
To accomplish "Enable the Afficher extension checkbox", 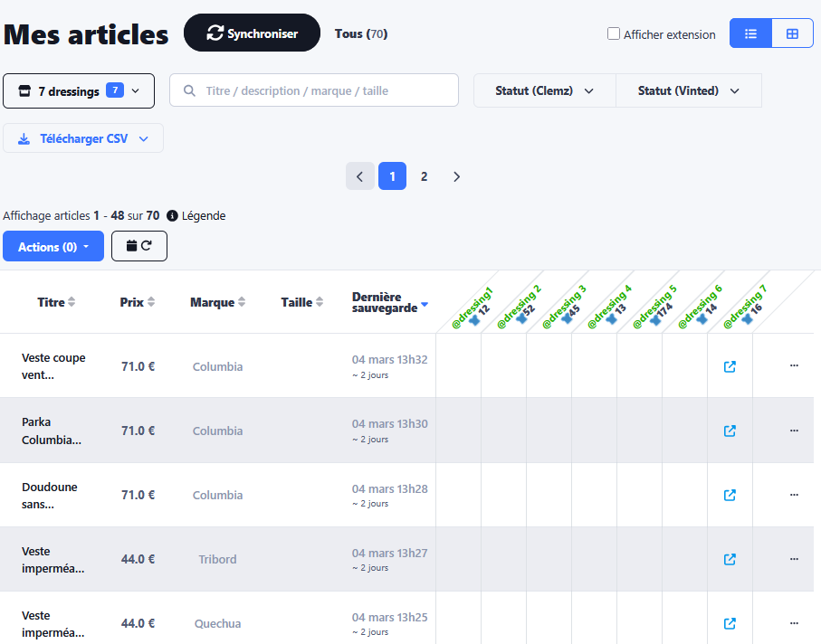I will 614,34.
